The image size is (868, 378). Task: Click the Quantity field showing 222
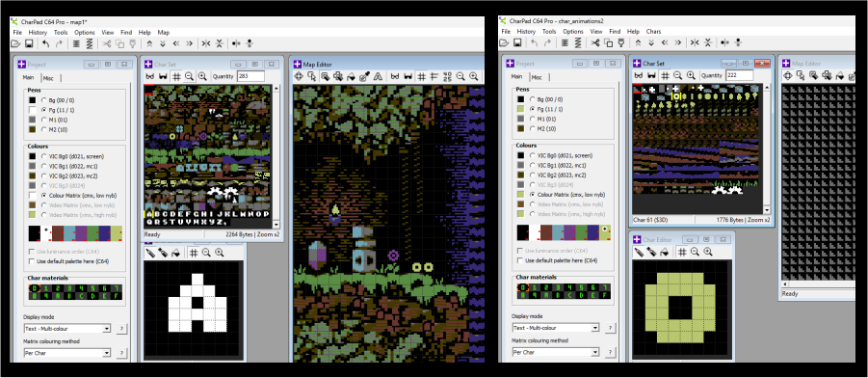tap(740, 75)
